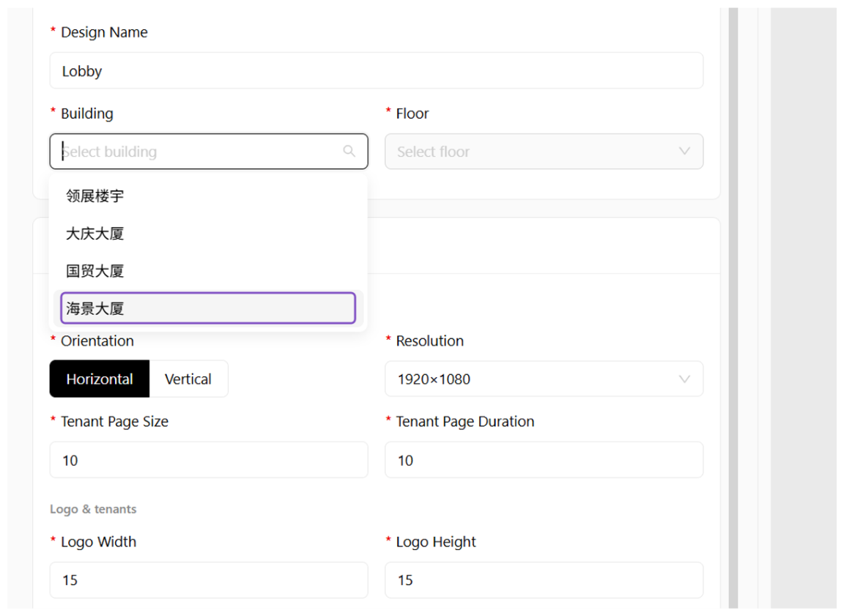The image size is (844, 616).
Task: Click the Tenant Page Duration label
Action: (465, 421)
